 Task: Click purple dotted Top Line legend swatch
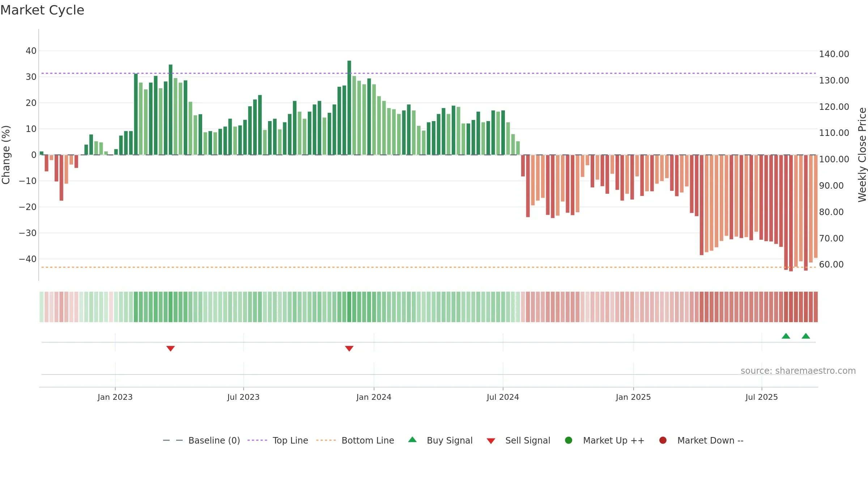(x=257, y=440)
